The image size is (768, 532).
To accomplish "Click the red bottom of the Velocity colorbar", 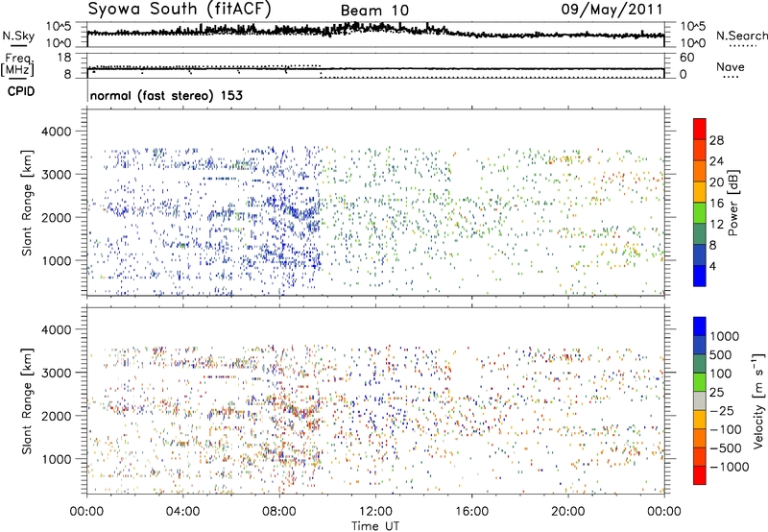I will pyautogui.click(x=700, y=475).
